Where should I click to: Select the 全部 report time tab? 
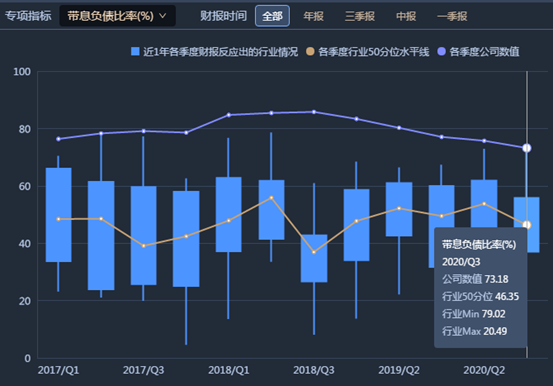pyautogui.click(x=272, y=16)
